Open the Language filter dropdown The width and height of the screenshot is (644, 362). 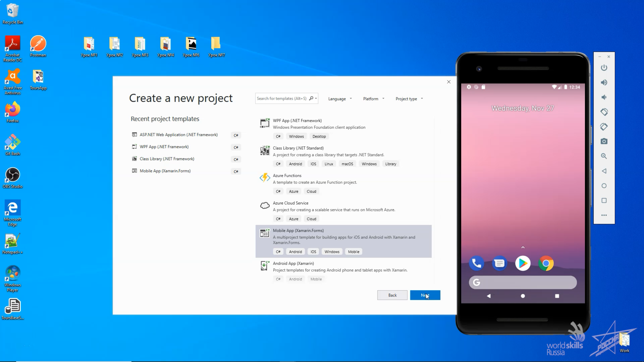340,99
